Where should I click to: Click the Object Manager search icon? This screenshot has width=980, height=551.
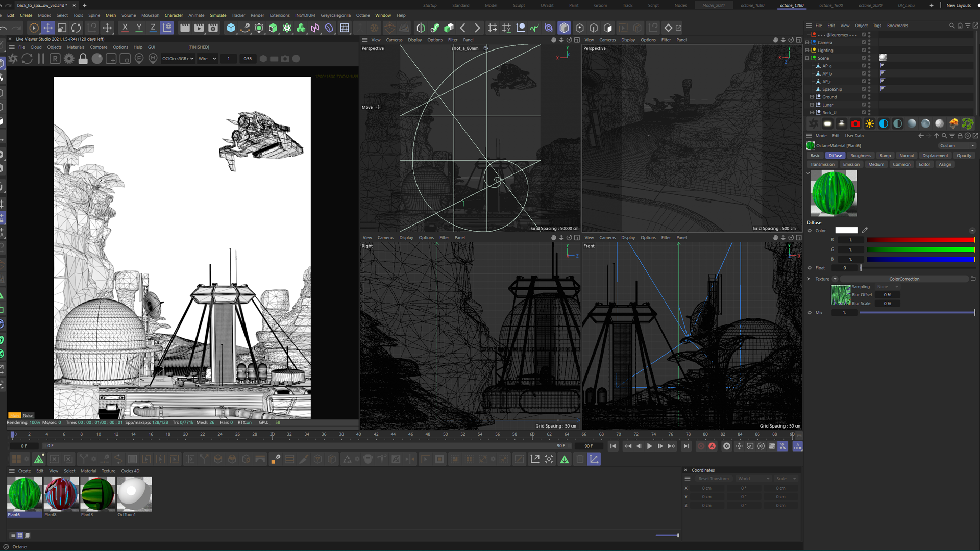pyautogui.click(x=952, y=26)
